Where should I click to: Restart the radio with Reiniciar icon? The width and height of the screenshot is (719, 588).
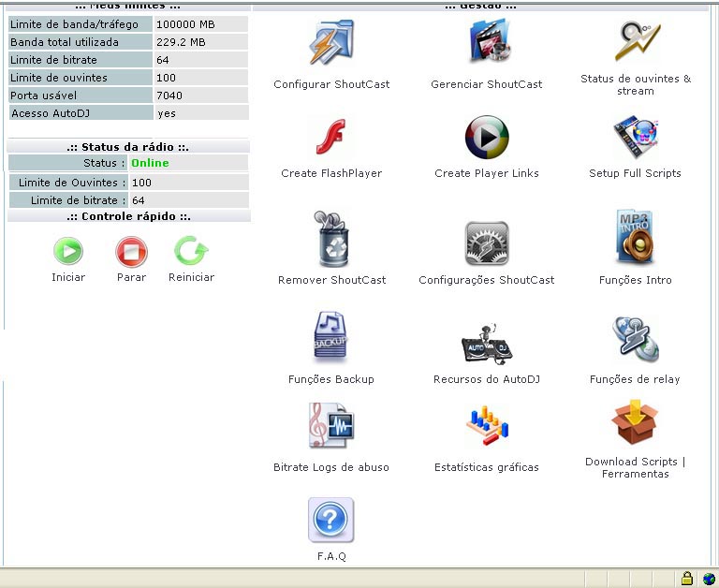click(x=191, y=250)
